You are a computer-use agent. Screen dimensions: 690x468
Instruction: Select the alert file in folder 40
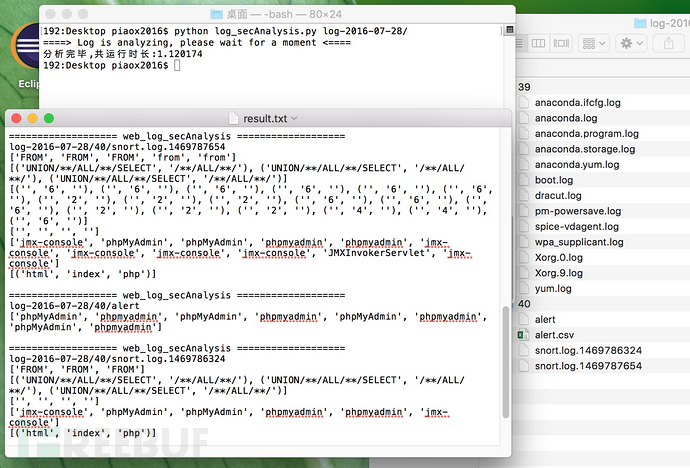click(545, 319)
